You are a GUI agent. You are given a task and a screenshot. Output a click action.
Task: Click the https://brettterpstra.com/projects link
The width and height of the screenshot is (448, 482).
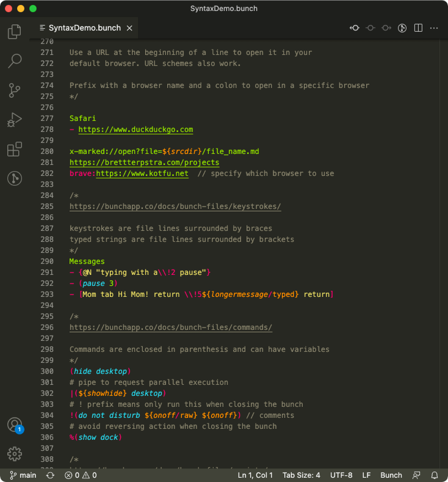[x=144, y=162]
